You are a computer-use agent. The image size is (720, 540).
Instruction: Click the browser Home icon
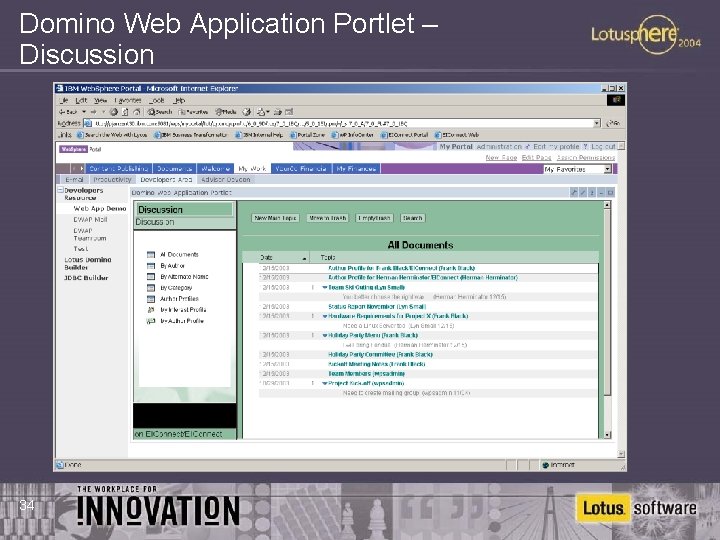137,112
